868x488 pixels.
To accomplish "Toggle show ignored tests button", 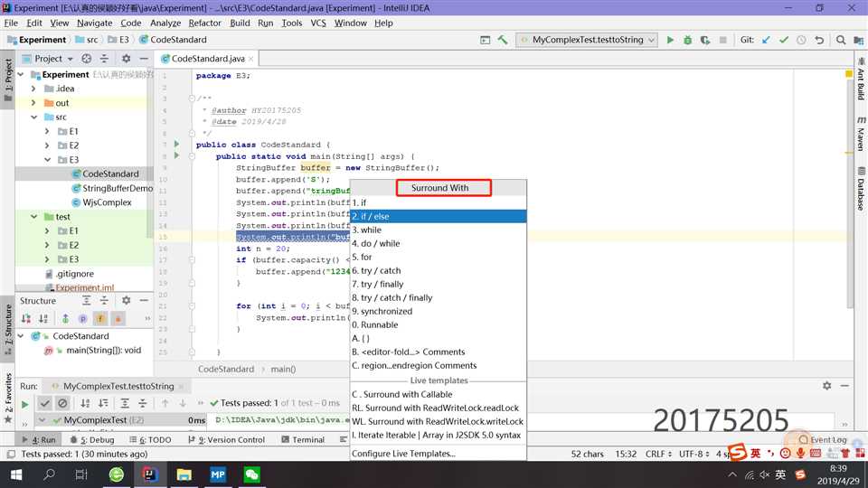I will [62, 403].
